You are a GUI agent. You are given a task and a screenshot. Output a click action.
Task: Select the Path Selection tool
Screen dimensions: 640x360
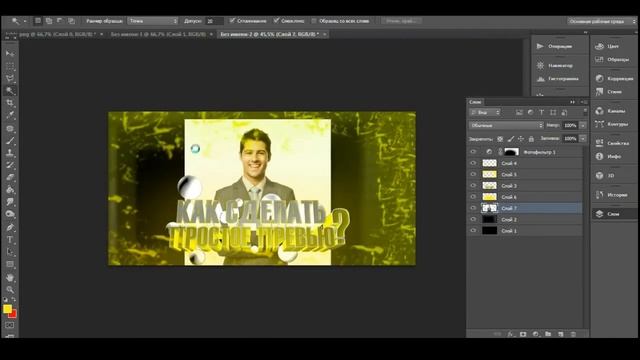click(x=10, y=252)
